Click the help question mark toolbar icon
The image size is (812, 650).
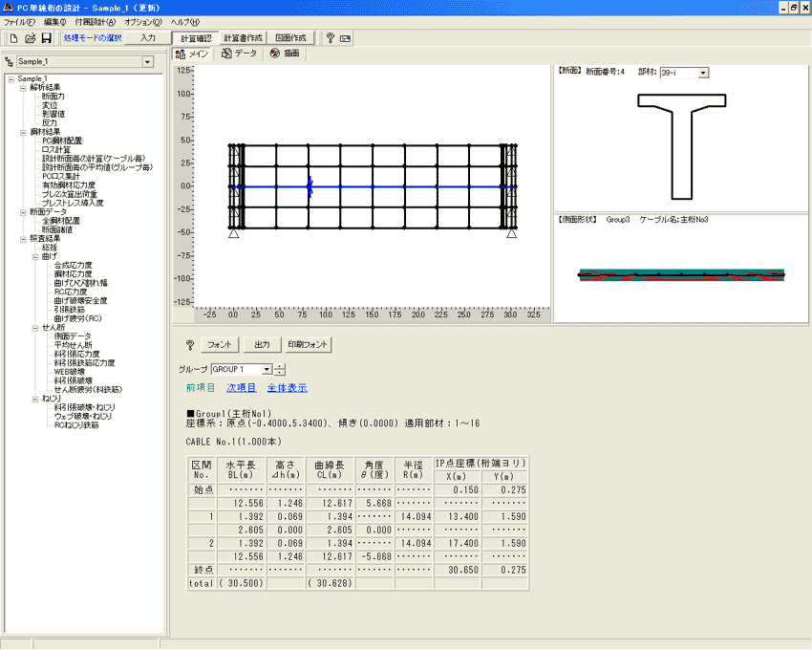click(x=330, y=38)
